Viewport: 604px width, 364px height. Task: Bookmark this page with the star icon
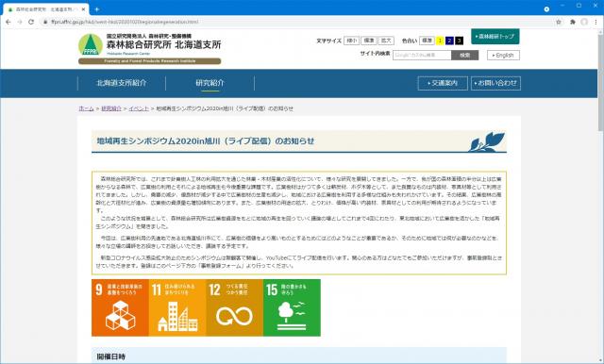pyautogui.click(x=559, y=22)
